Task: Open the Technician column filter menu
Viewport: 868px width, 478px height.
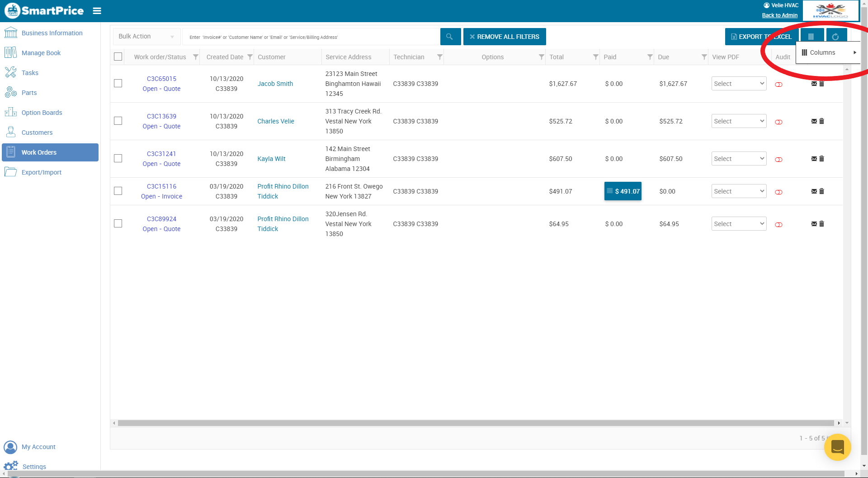Action: click(x=439, y=57)
